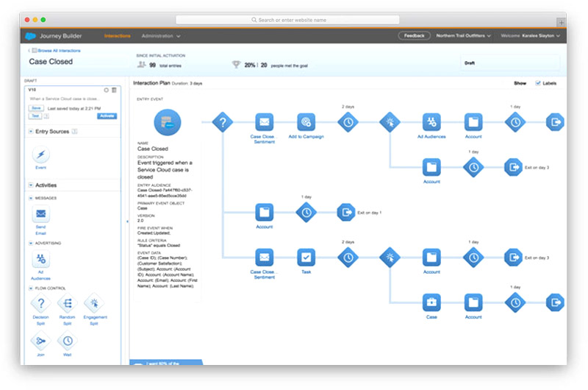
Task: Open the Add to Campaign canvas node
Action: coord(306,121)
